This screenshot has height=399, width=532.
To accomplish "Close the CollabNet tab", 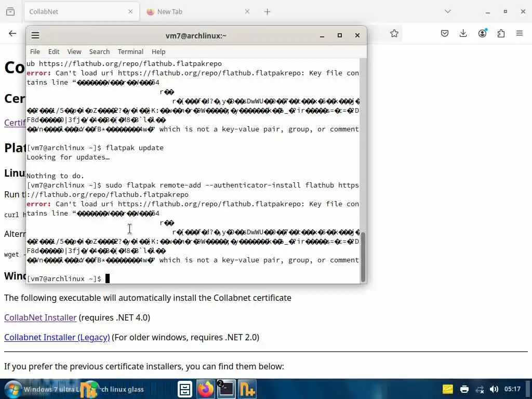I will [x=130, y=11].
